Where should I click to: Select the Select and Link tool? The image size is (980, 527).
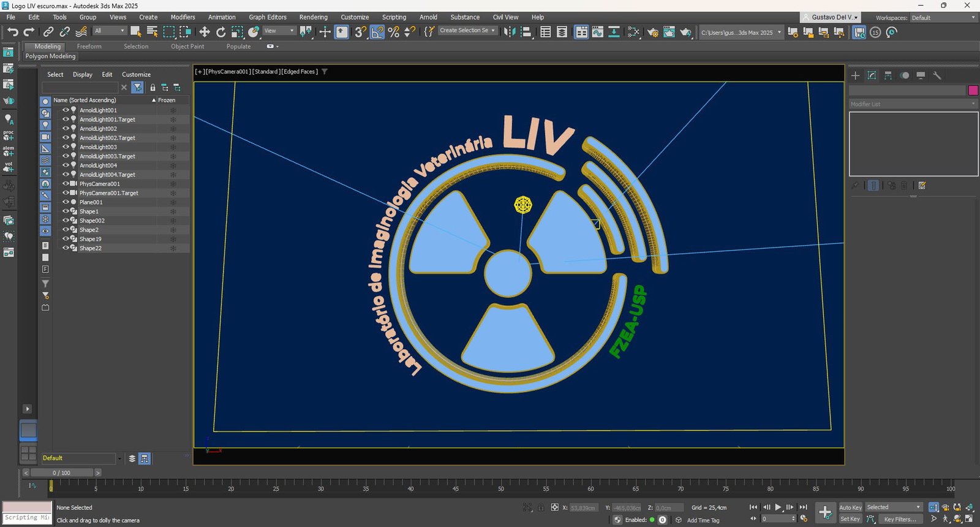pos(48,32)
